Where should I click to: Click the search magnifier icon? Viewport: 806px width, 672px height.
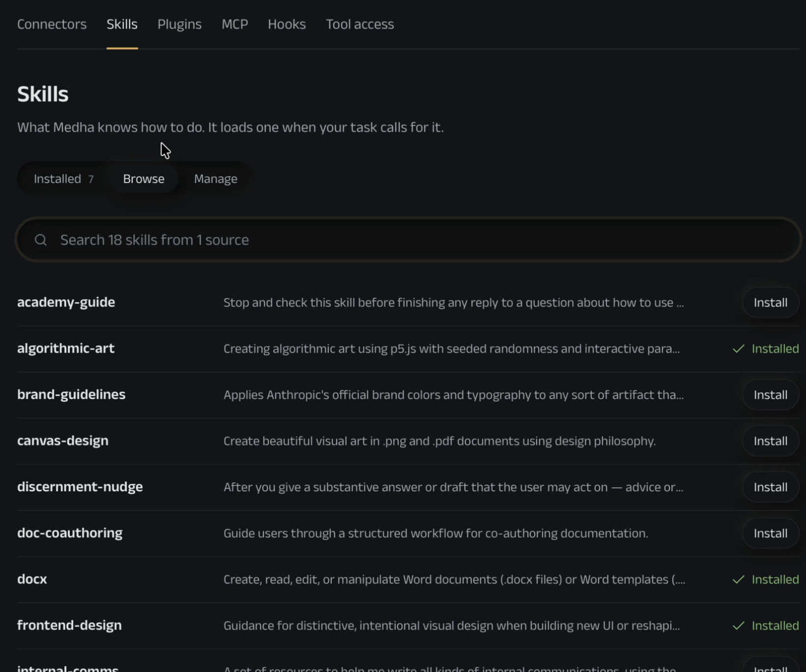(41, 240)
